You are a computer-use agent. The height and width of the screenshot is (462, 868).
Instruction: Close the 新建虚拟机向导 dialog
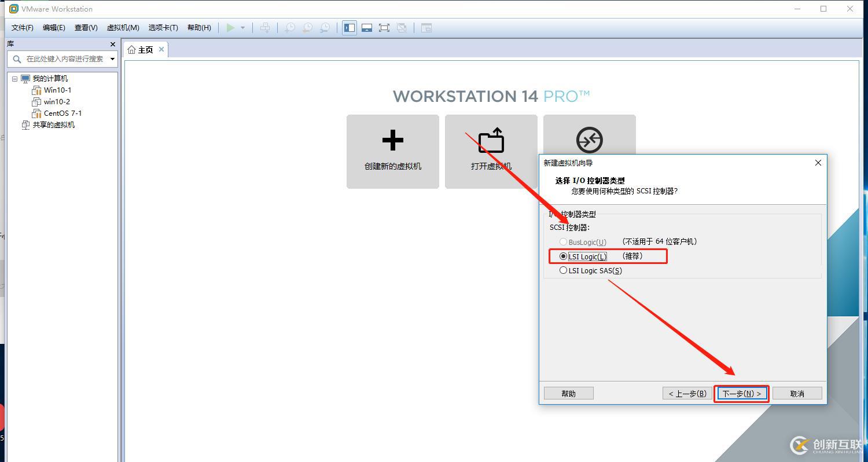pos(818,163)
